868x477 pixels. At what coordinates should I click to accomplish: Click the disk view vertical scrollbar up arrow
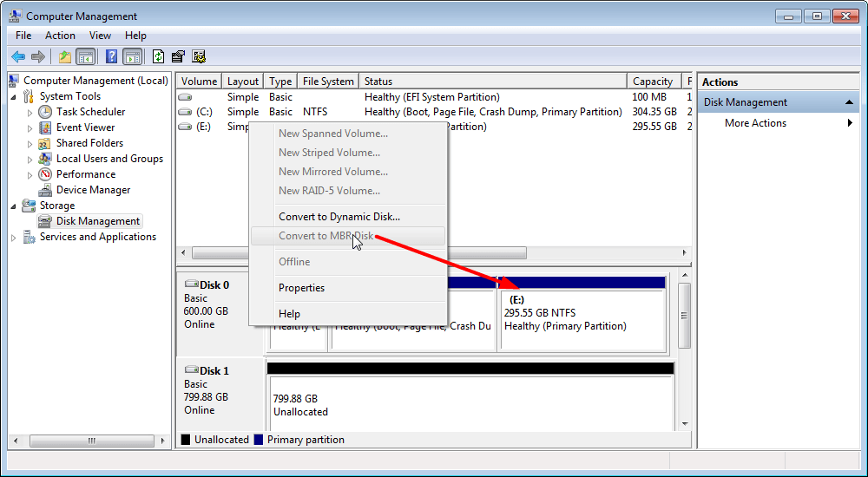pos(686,276)
